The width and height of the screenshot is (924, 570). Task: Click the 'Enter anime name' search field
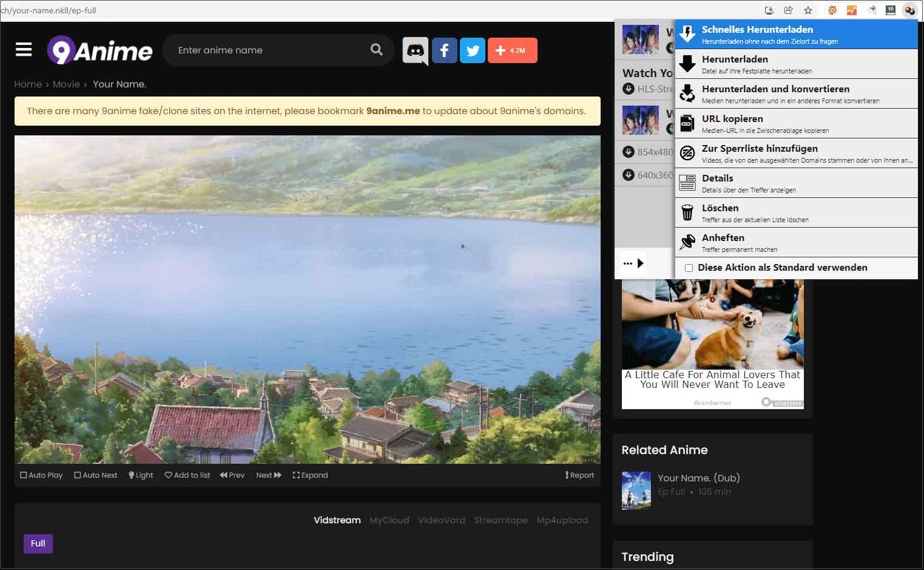267,50
